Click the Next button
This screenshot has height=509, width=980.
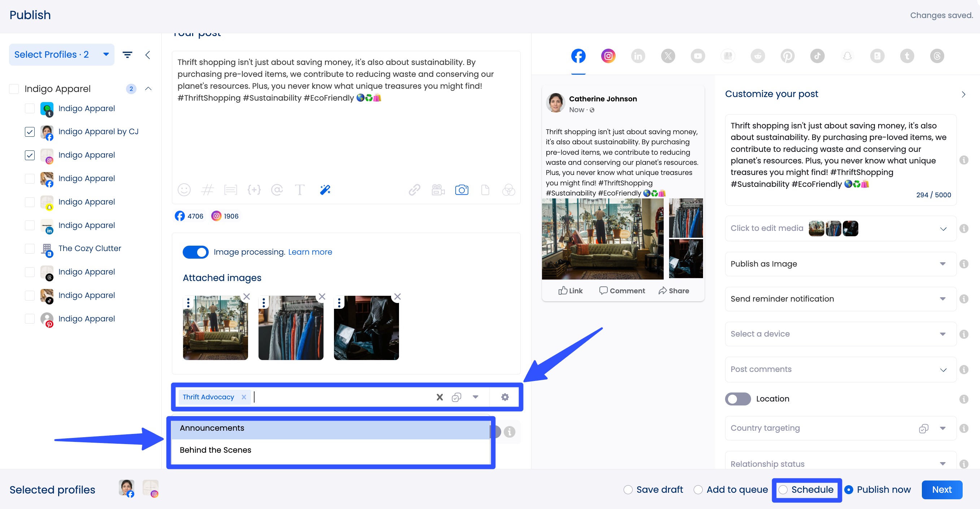942,490
